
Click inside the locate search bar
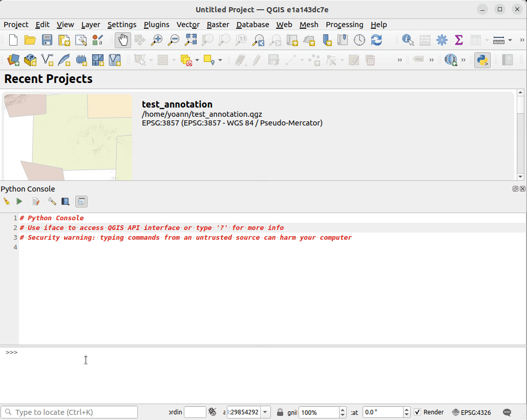coord(69,412)
